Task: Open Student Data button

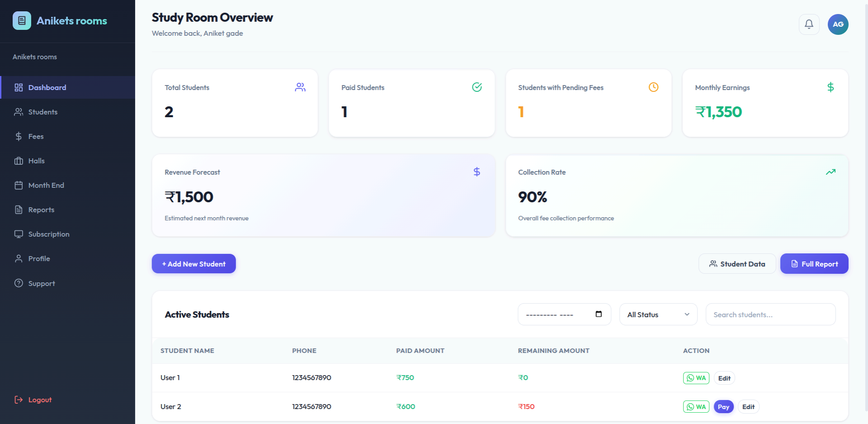Action: [737, 264]
